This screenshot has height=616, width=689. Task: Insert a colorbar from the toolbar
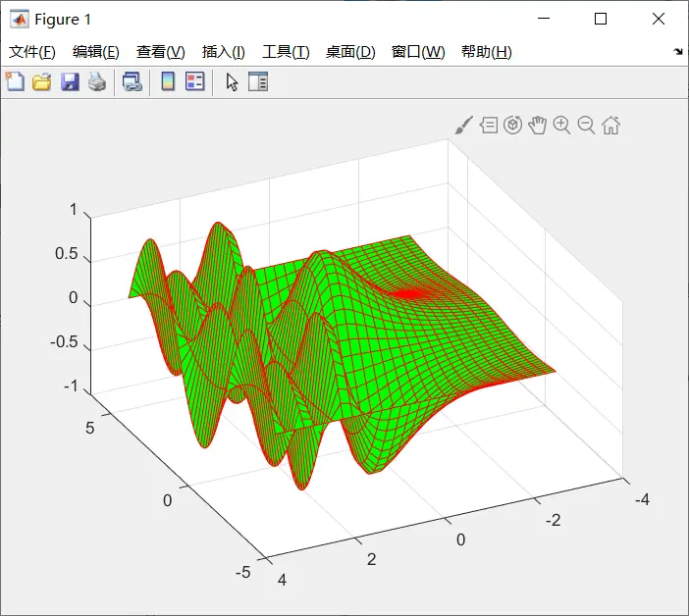click(168, 81)
